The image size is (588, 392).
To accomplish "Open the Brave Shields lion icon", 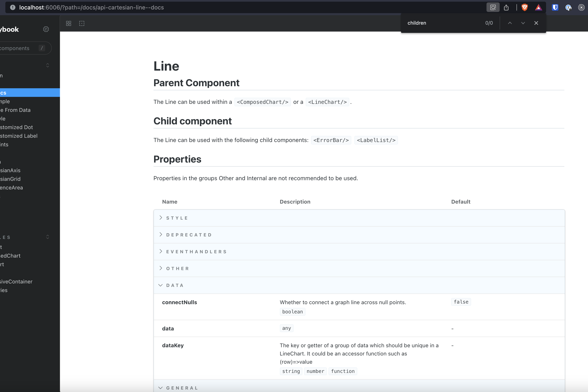I will (x=525, y=7).
